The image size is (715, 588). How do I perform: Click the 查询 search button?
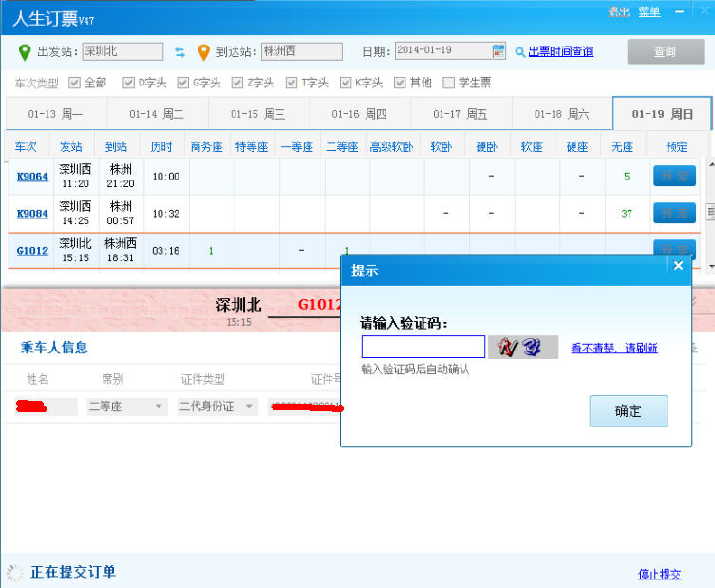point(666,51)
